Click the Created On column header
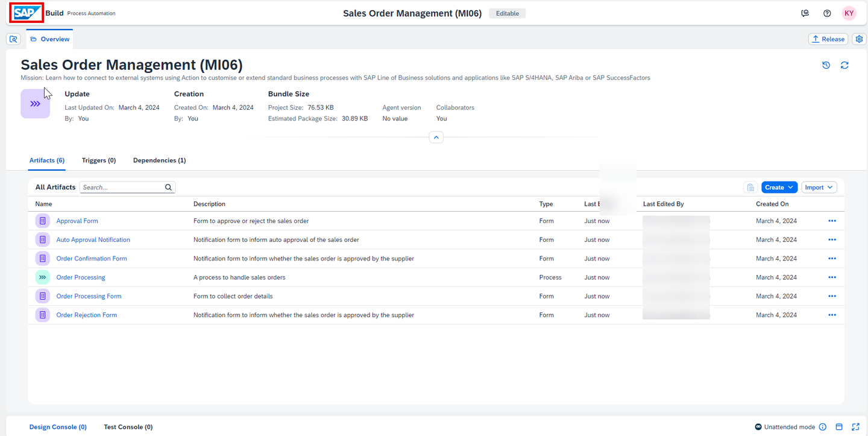Screen dimensions: 868x436 (x=772, y=204)
